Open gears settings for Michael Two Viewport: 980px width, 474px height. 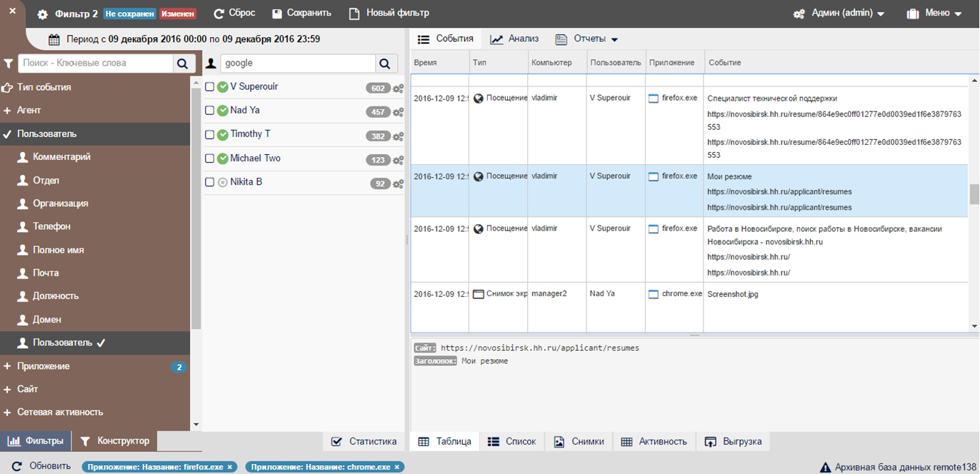pyautogui.click(x=398, y=161)
